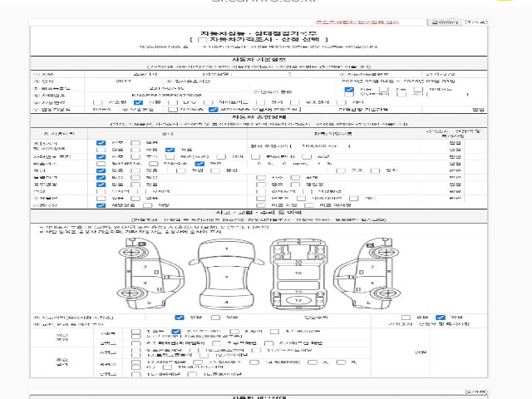Screen dimensions: 532x399
Task: Select carbon monoxide in emissions row
Action: coord(101,164)
